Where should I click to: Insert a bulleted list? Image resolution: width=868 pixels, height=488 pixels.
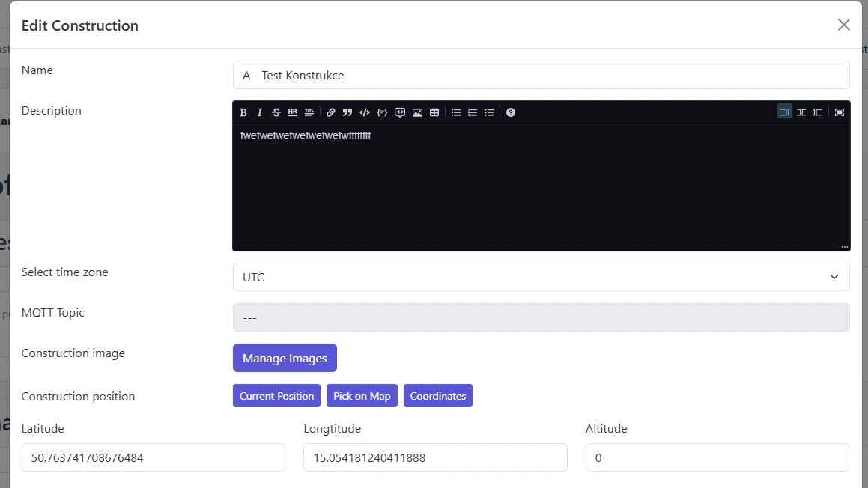456,112
